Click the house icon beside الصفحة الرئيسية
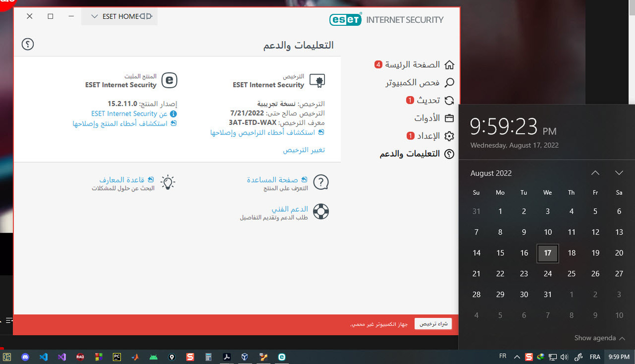This screenshot has height=364, width=635. click(449, 64)
